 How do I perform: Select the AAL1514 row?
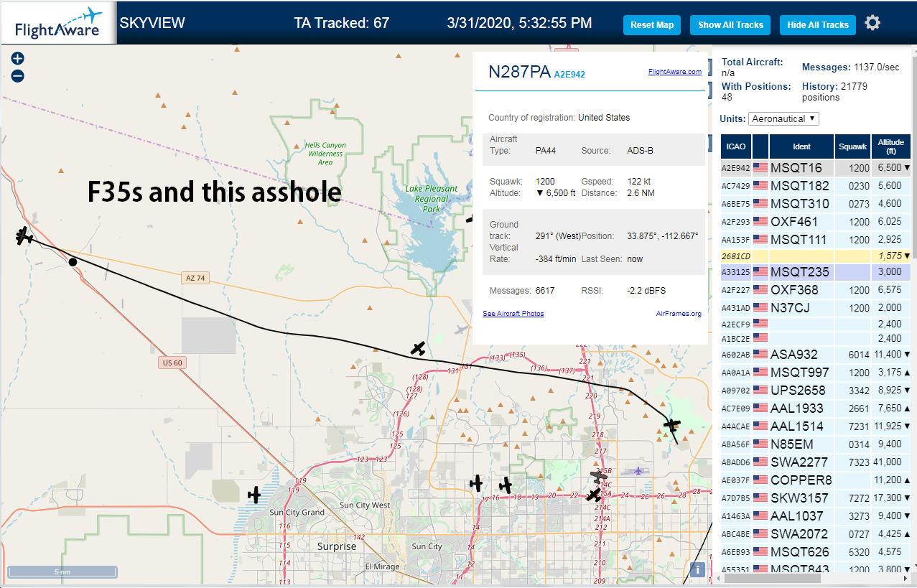pyautogui.click(x=815, y=426)
